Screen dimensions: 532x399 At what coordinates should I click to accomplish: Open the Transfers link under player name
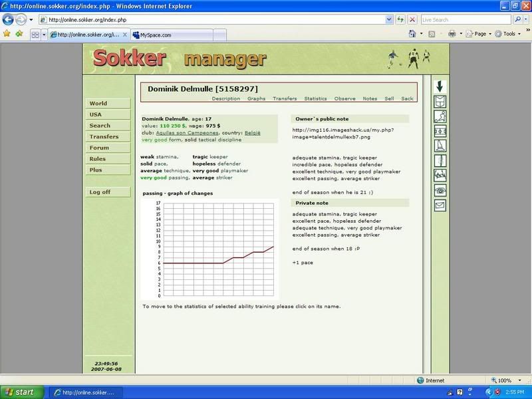(285, 98)
